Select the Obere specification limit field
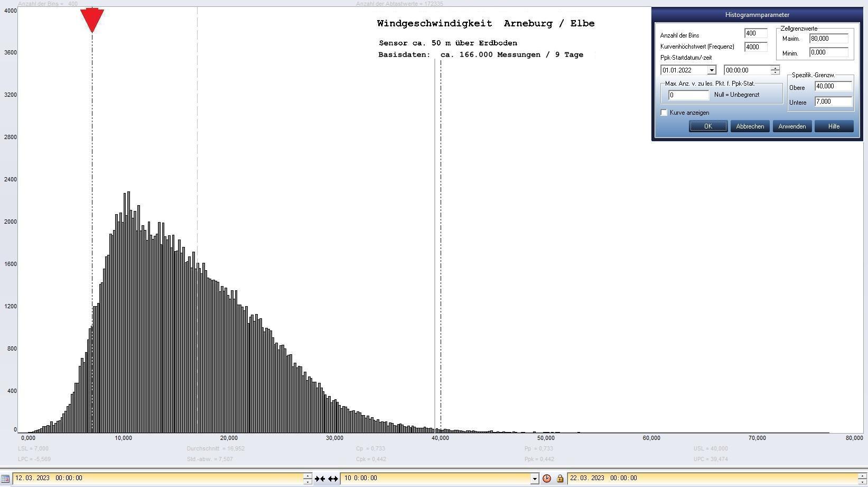The image size is (868, 487). point(833,86)
